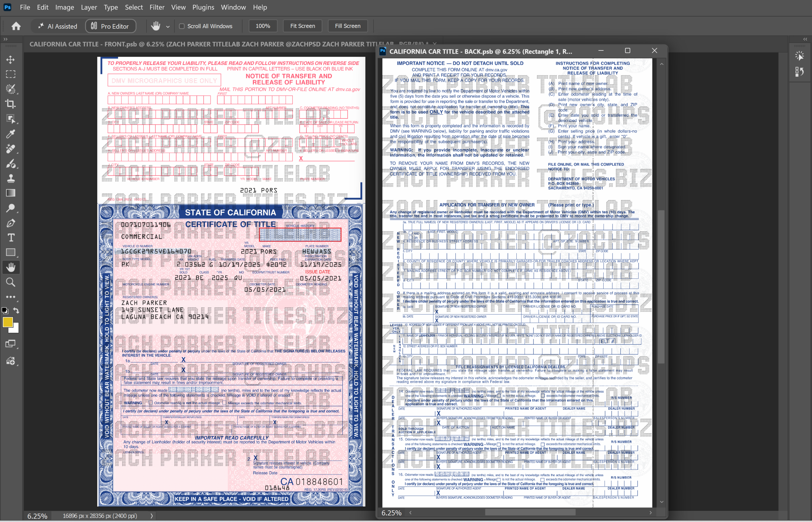Select the Zoom tool in the toolbar
This screenshot has width=812, height=522.
pyautogui.click(x=10, y=282)
